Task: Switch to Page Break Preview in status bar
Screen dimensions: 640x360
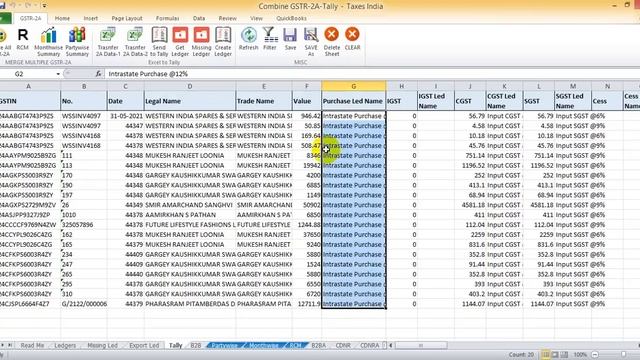Action: click(564, 355)
